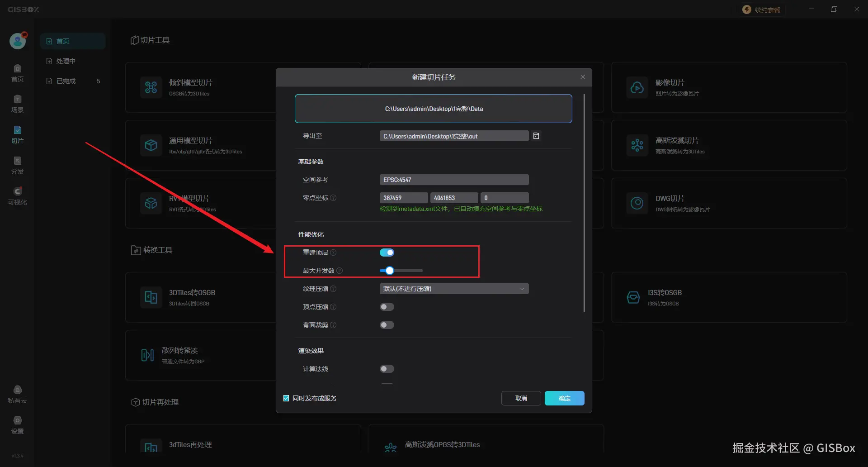Click the 4061853 zero-point coordinate field
The width and height of the screenshot is (868, 467).
[454, 198]
